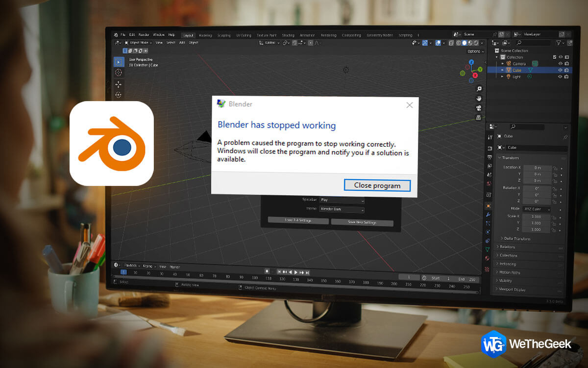This screenshot has height=368, width=588.
Task: Open the viewport Options dropdown
Action: (x=475, y=51)
